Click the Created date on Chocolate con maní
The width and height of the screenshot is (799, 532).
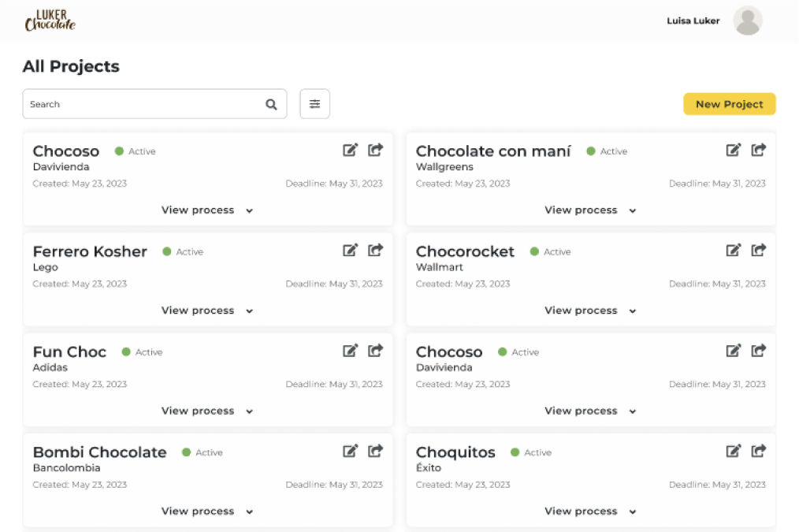[x=463, y=184]
